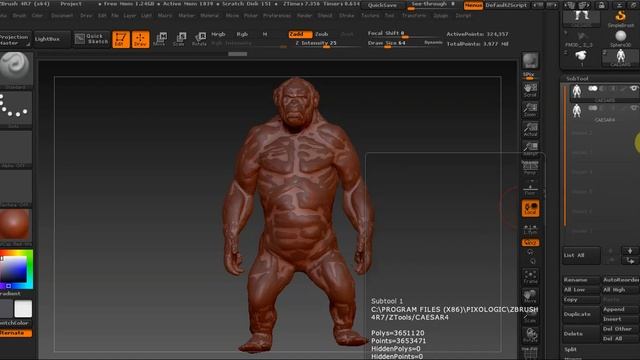Toggle L.Sym button
640x360 pixels.
[x=530, y=229]
